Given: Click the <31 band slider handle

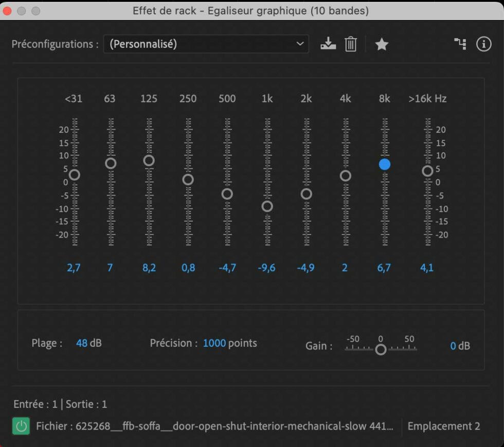Looking at the screenshot, I should click(x=74, y=175).
